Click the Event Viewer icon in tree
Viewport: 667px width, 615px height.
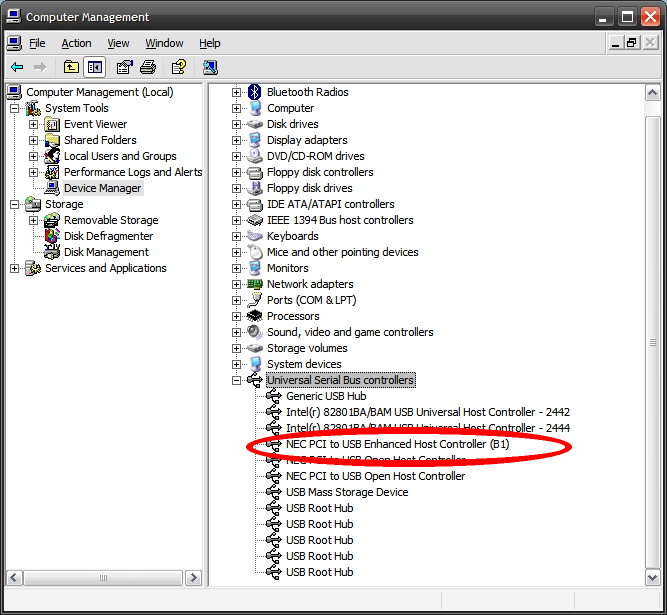(x=52, y=124)
